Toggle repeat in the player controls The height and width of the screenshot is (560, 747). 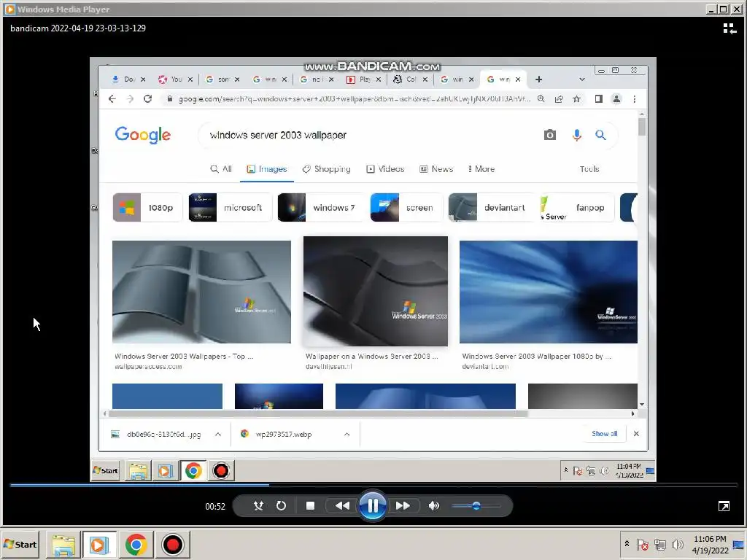281,506
